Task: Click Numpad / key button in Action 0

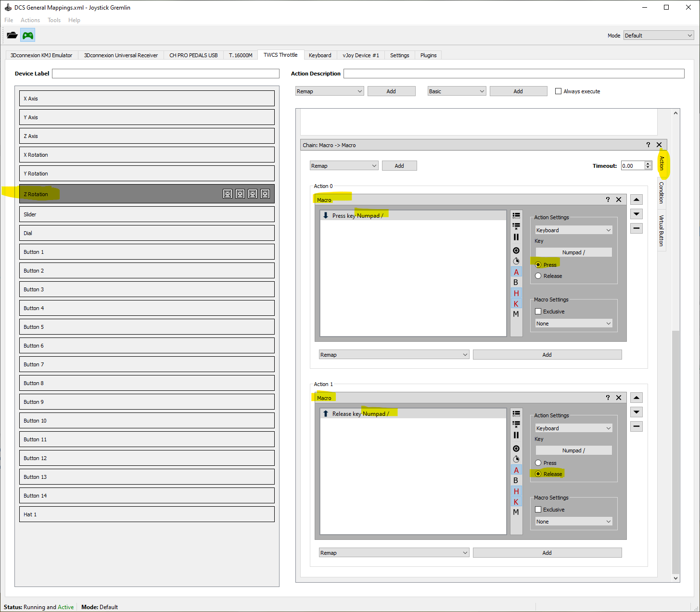Action: click(574, 252)
